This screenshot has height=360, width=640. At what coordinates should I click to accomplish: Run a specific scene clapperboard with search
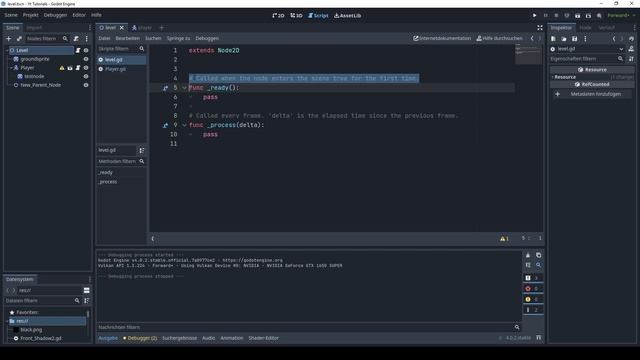(x=588, y=16)
